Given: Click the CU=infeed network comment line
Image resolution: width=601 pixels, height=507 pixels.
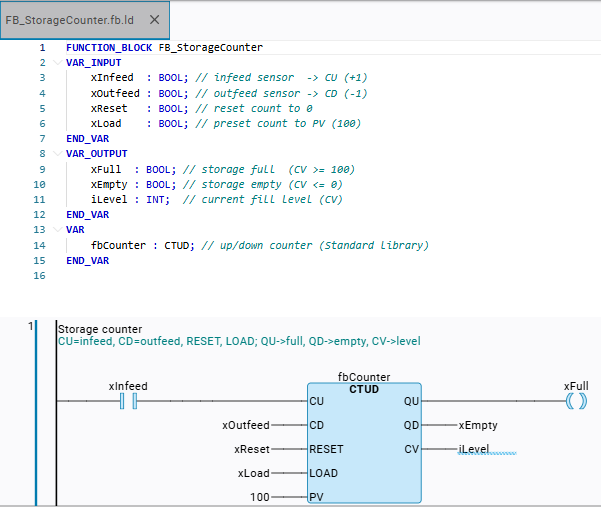Looking at the screenshot, I should (239, 341).
